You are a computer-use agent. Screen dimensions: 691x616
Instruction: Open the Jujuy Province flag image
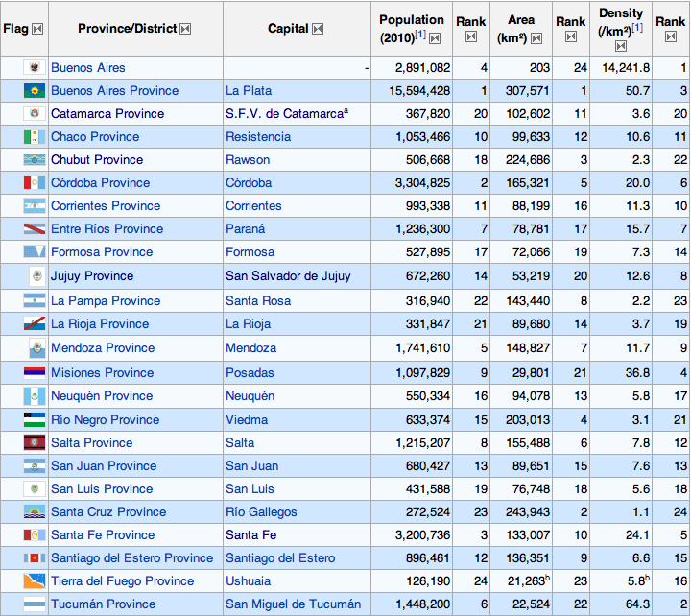coord(37,276)
